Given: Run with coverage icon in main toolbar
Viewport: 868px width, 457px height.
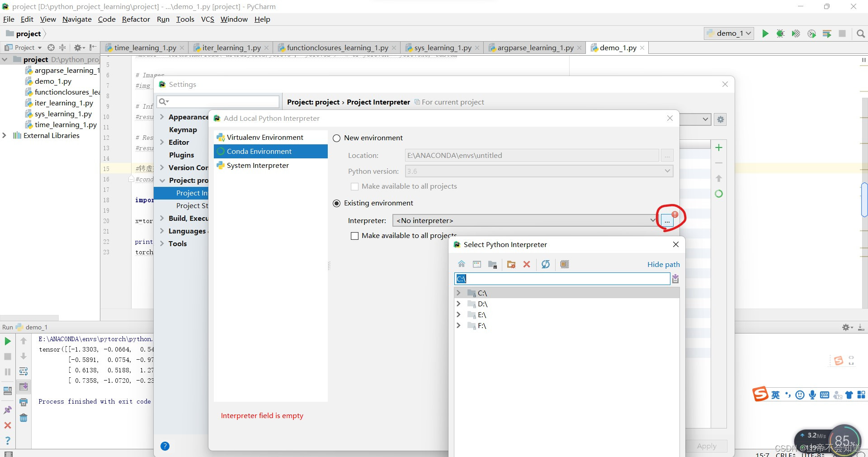Looking at the screenshot, I should 796,33.
